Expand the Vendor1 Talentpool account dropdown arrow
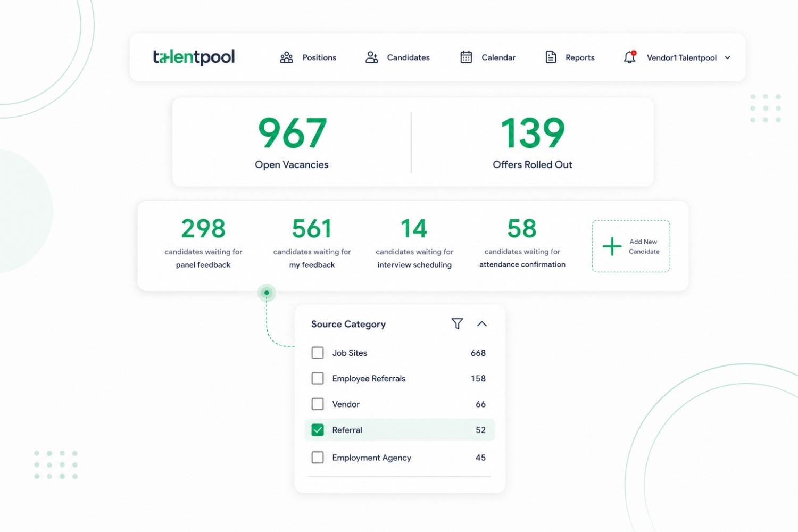Viewport: 798px width, 532px height. coord(728,57)
